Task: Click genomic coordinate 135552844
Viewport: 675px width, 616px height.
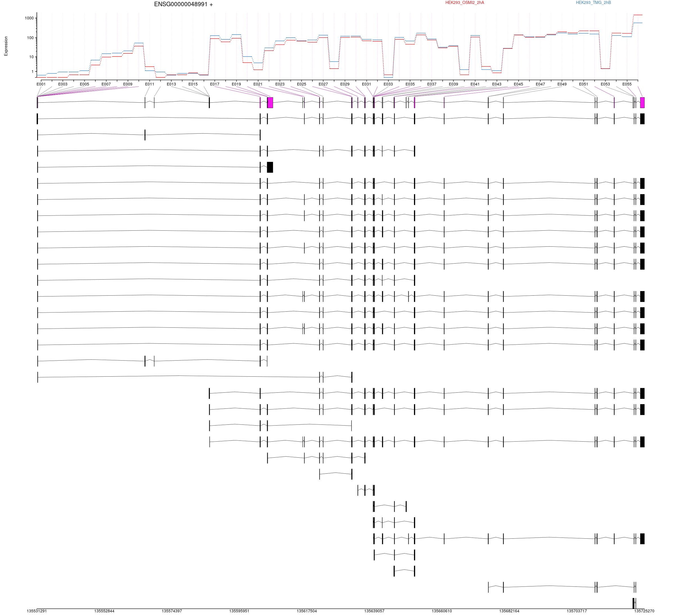Action: coord(104,611)
